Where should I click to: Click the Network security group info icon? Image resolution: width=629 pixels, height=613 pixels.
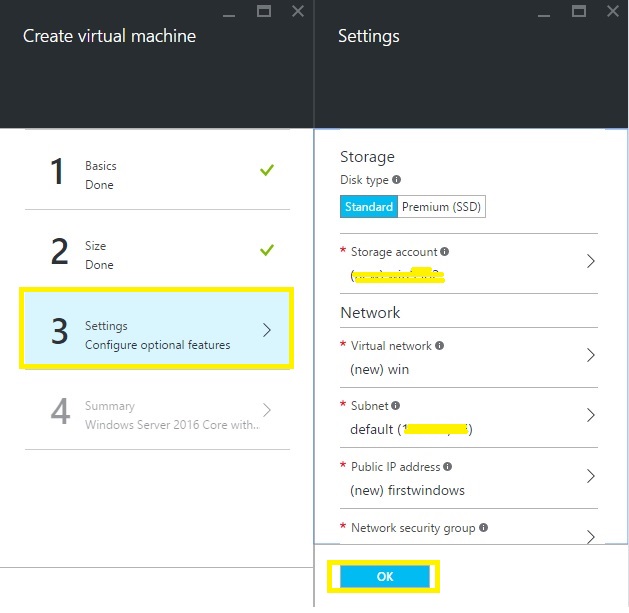click(x=484, y=527)
